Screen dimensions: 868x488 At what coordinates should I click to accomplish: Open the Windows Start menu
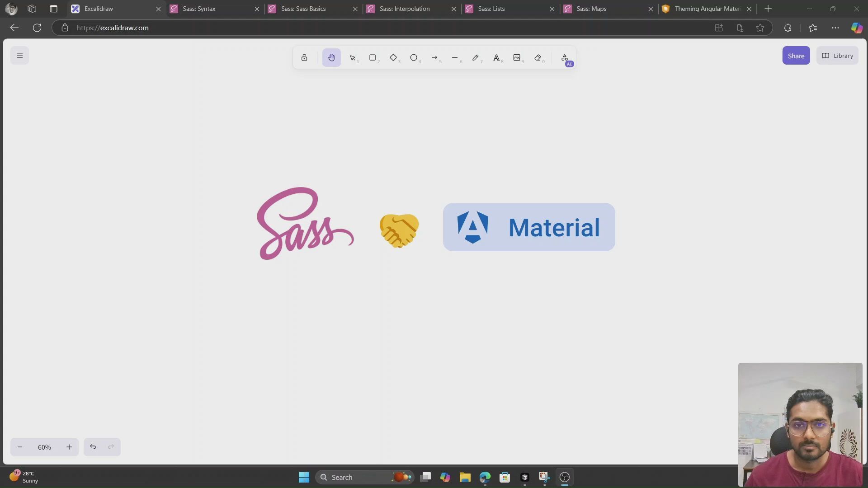point(304,477)
